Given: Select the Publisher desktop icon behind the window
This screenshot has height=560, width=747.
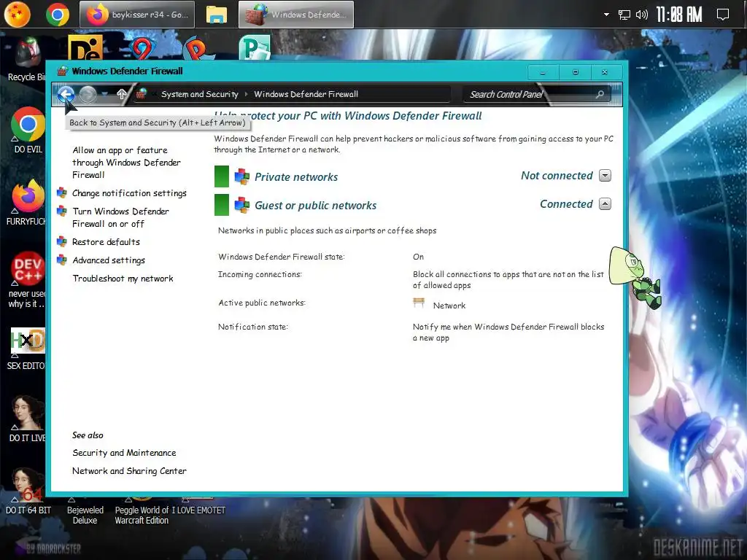Looking at the screenshot, I should click(x=255, y=48).
